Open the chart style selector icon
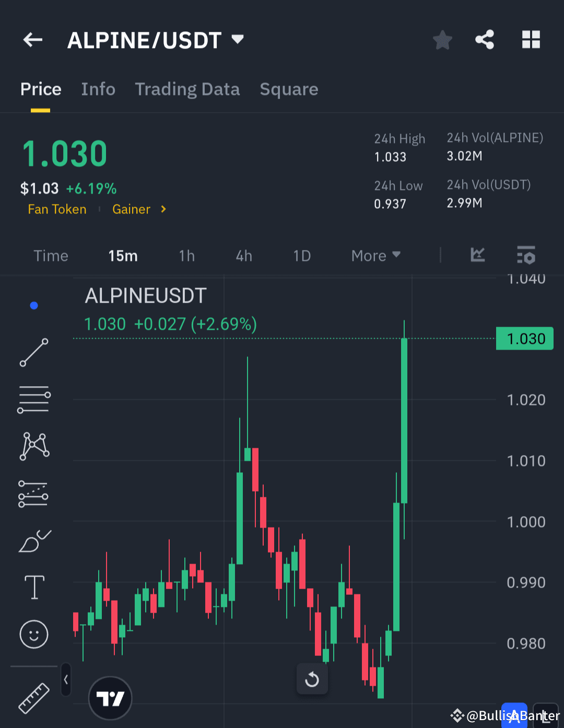Screen dimensions: 564x728 (x=477, y=255)
